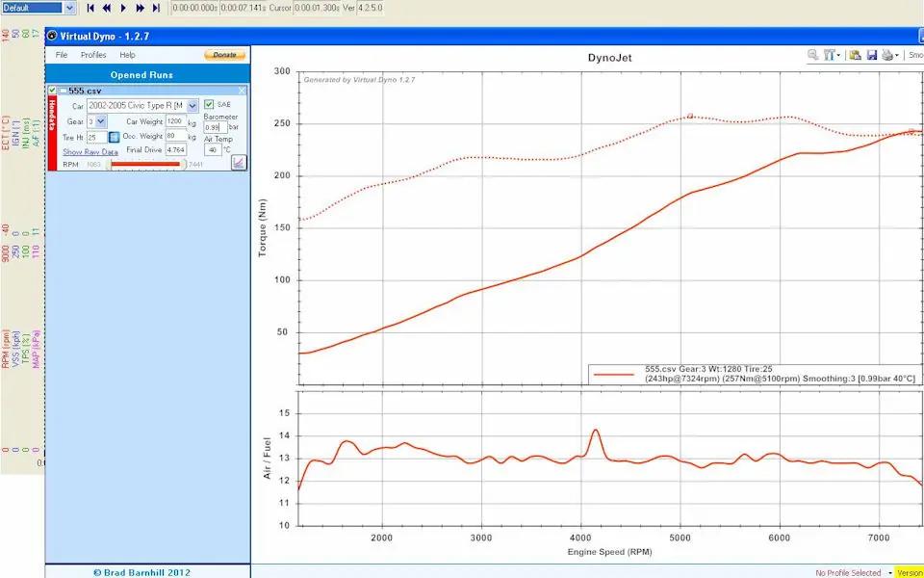The image size is (924, 578).
Task: Open the dropdown arrow beside No Profile Selected
Action: tap(889, 573)
